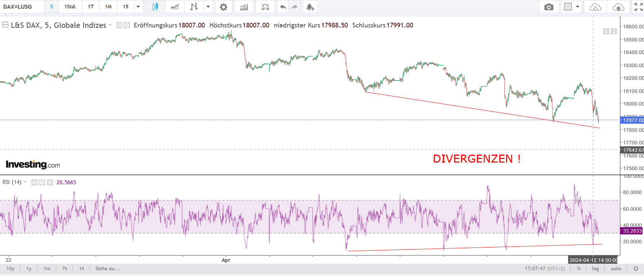Screen dimensions: 644x276
Task: Hide the RSI (14) indicator with eye icon
Action: (34, 182)
